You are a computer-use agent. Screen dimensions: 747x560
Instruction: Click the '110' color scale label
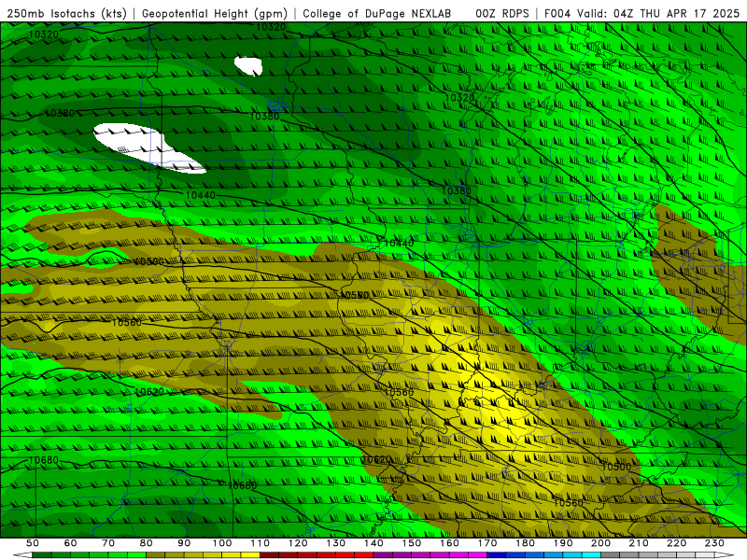click(260, 543)
